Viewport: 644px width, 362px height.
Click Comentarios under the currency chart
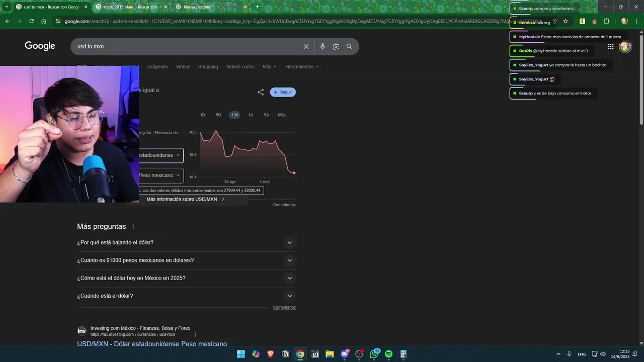pos(284,205)
